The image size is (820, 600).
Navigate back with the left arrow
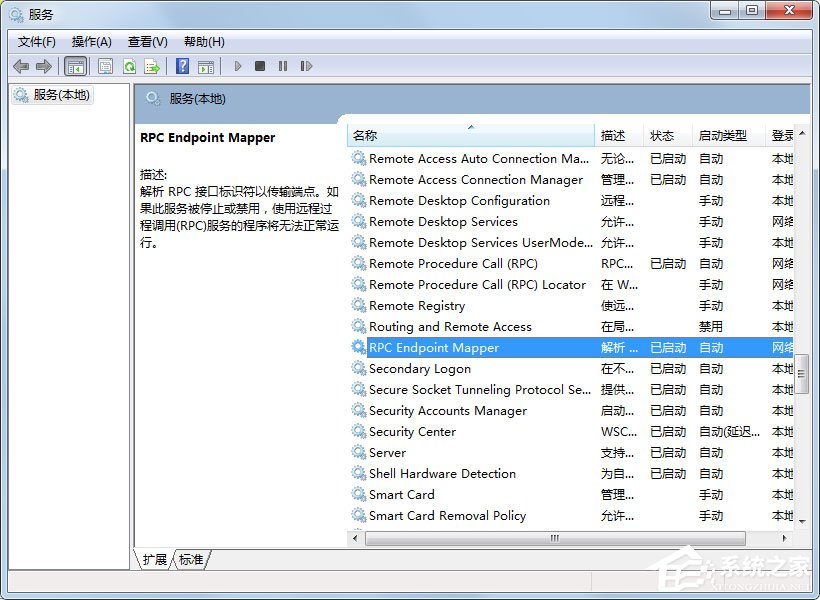21,66
